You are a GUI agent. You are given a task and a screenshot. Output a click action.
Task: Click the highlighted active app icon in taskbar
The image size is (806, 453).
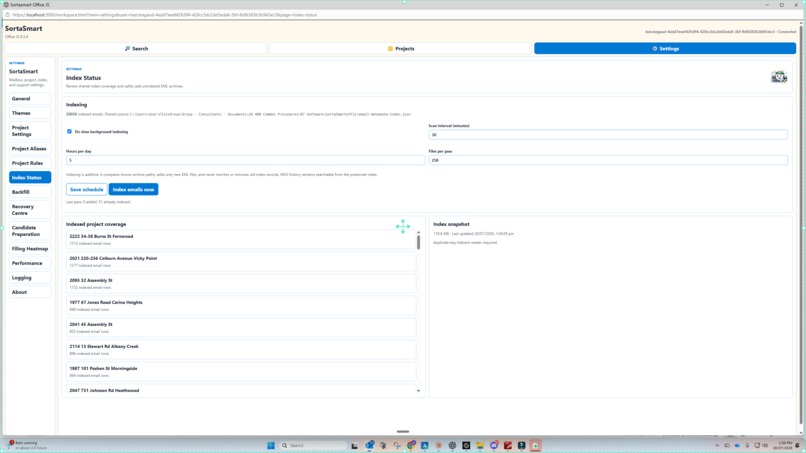coord(535,446)
